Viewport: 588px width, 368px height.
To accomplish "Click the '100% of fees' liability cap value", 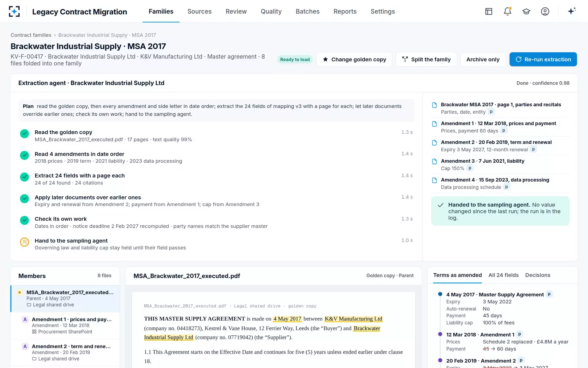I will pos(499,323).
